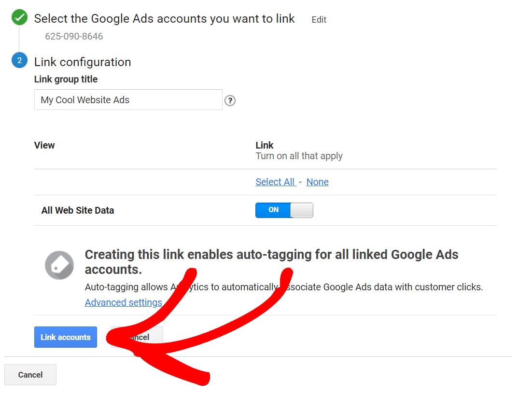Select the All Web Site Data row label
The image size is (532, 394).
coord(78,211)
